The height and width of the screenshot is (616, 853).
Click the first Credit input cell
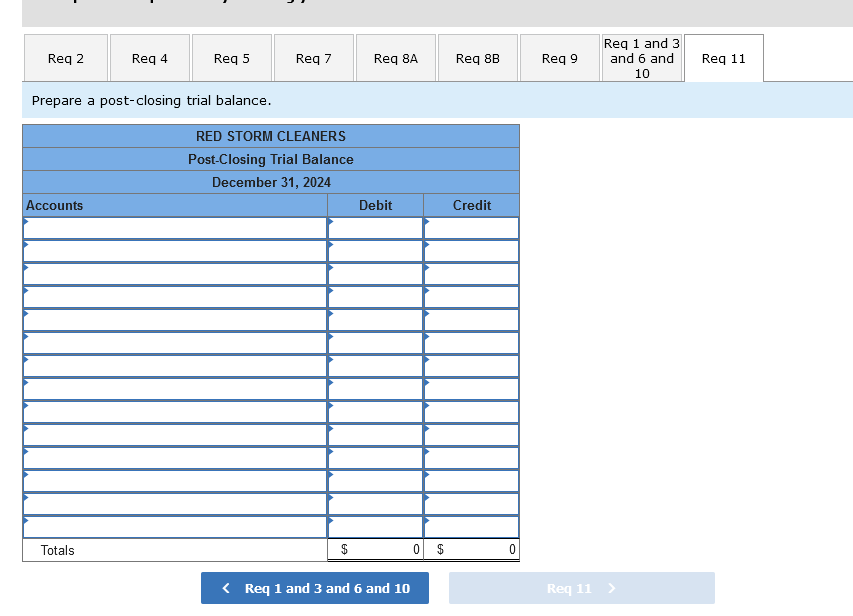point(470,227)
